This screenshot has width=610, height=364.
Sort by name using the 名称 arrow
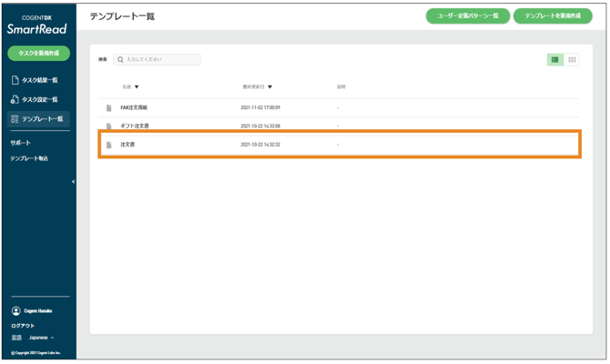(x=137, y=87)
